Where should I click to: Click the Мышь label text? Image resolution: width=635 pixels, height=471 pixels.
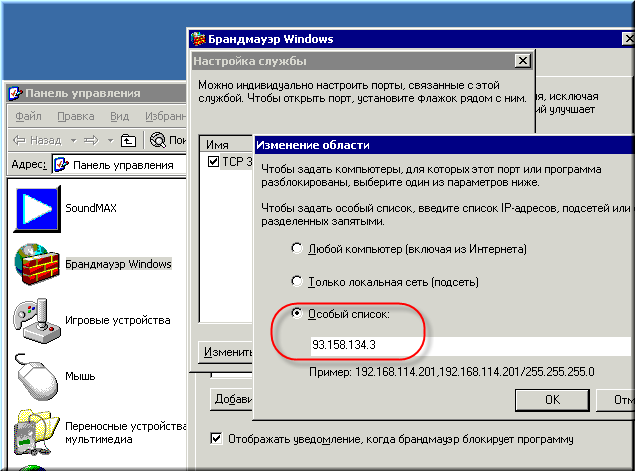pyautogui.click(x=80, y=376)
